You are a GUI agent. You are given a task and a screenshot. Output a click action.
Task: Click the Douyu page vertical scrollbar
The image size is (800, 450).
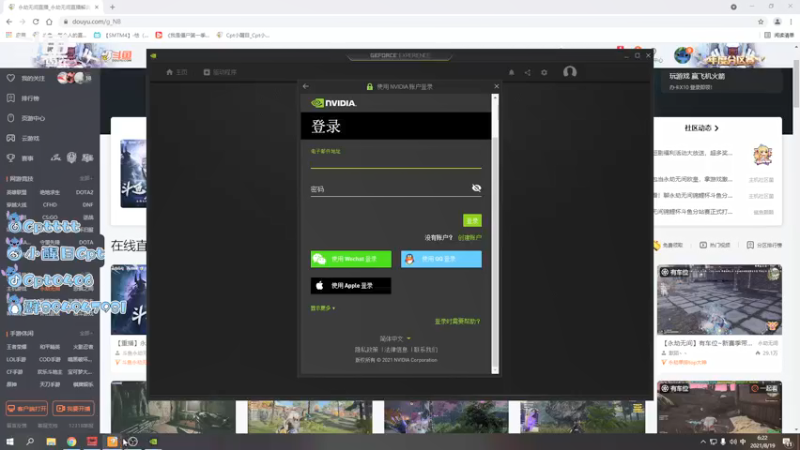796,238
